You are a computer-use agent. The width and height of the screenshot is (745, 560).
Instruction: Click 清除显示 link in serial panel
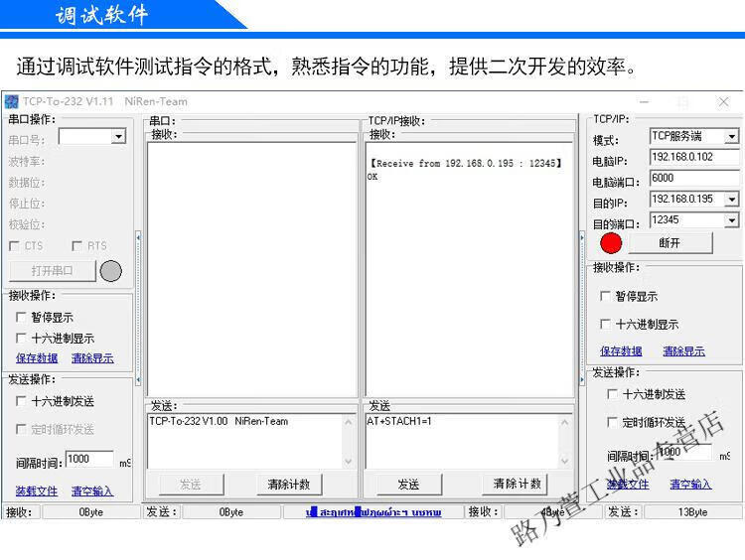point(92,358)
